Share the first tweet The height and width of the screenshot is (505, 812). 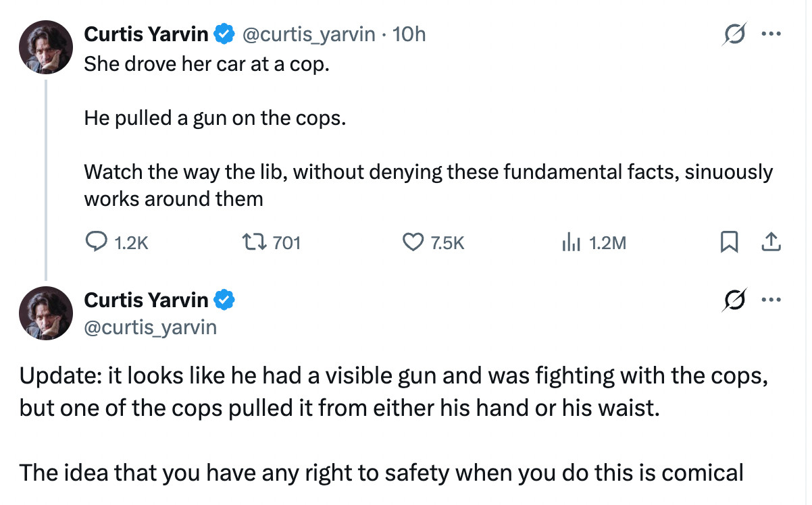point(771,242)
